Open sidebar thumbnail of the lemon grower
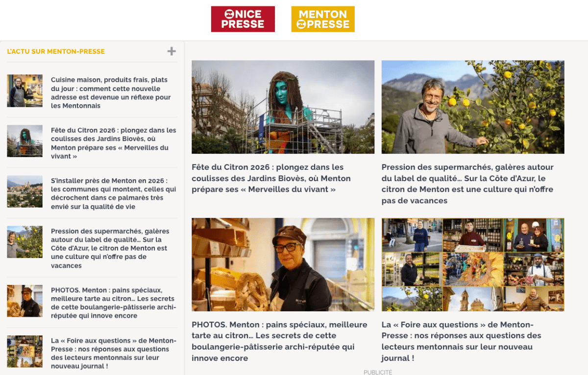 (x=25, y=242)
